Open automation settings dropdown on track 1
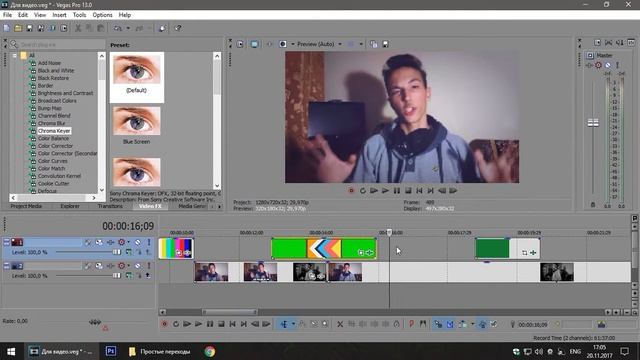Image resolution: width=640 pixels, height=360 pixels. click(x=129, y=242)
